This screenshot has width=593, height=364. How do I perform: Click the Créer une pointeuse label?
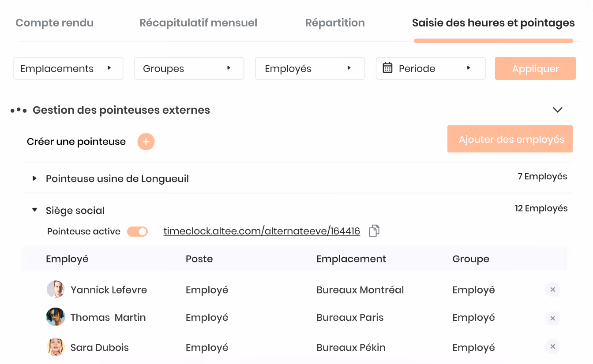click(x=76, y=142)
